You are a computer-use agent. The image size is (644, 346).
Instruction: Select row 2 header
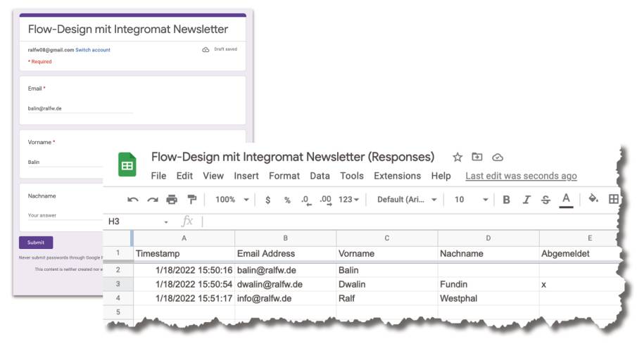(x=118, y=270)
